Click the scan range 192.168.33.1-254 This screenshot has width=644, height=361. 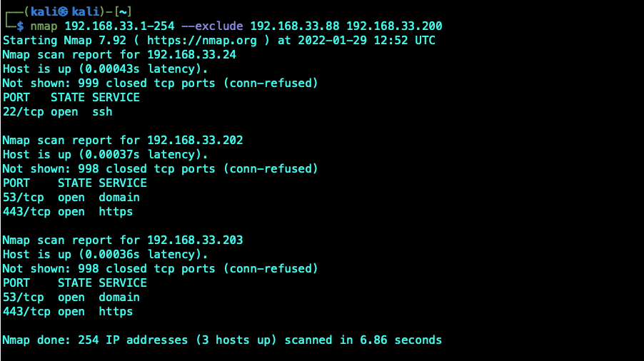119,26
